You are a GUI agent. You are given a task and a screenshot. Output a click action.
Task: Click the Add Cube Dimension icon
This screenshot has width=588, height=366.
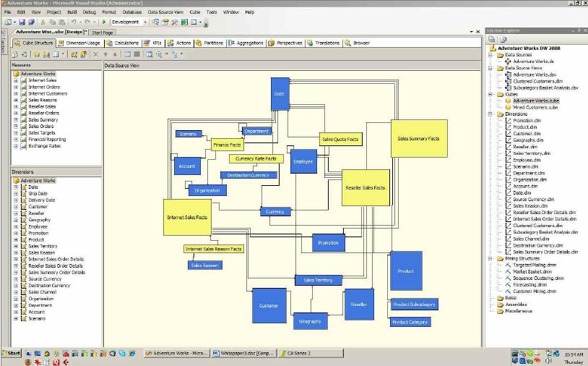(74, 54)
